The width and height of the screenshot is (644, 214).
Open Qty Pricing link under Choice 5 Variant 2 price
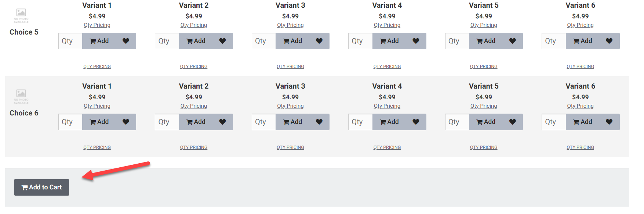coord(194,25)
